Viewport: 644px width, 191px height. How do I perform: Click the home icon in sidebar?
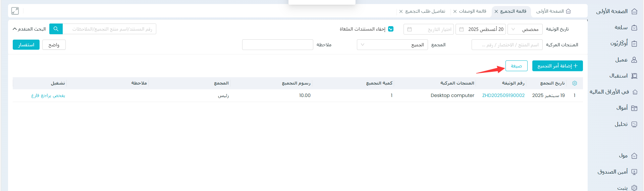pos(634,11)
